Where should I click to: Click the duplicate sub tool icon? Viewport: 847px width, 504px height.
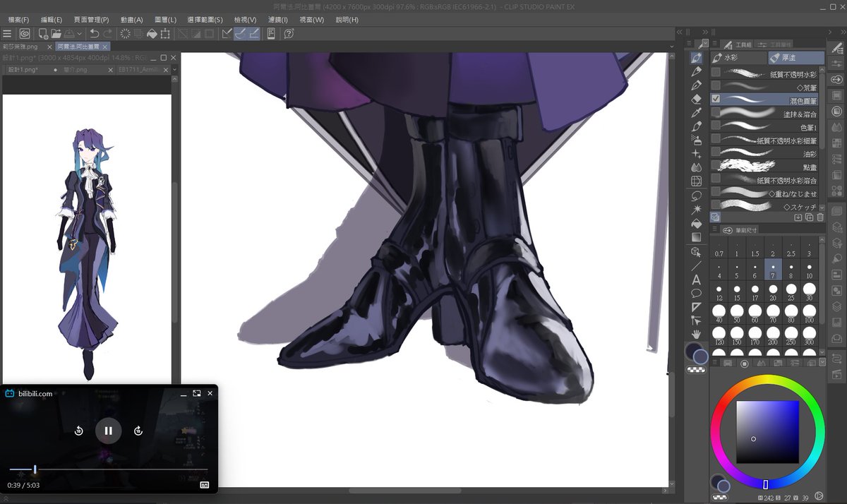click(x=809, y=217)
